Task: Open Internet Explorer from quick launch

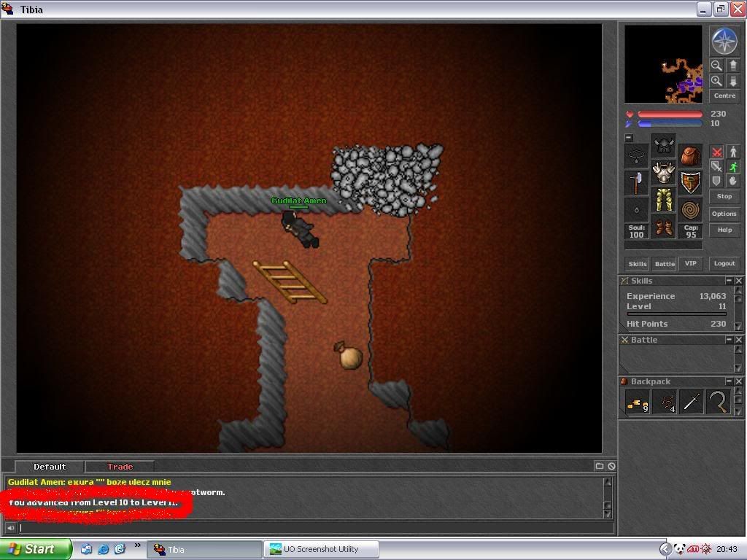Action: click(x=103, y=549)
